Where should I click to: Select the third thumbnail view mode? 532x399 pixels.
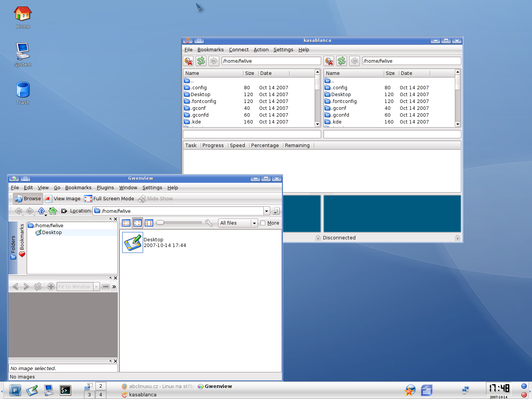(x=149, y=223)
